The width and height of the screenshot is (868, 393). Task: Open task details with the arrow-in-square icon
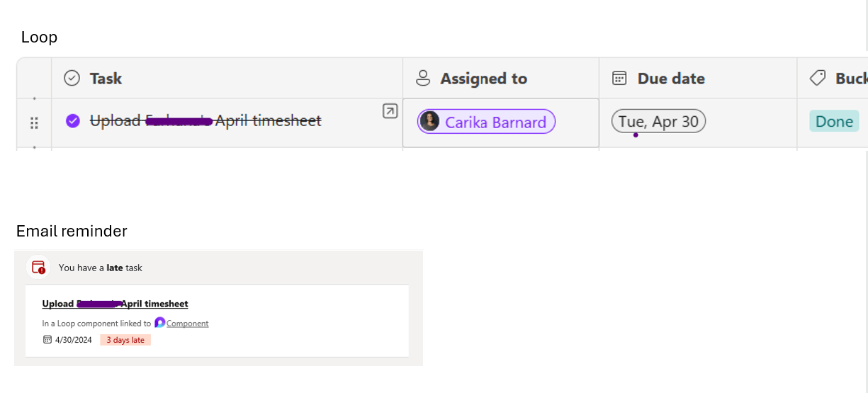point(390,111)
